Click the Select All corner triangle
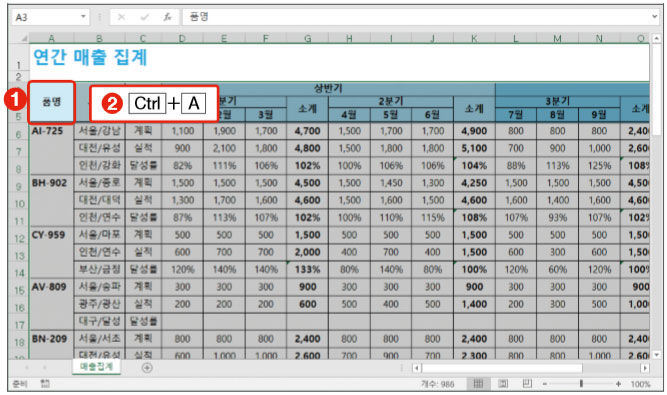Viewport: 667px width, 395px height. (x=23, y=39)
